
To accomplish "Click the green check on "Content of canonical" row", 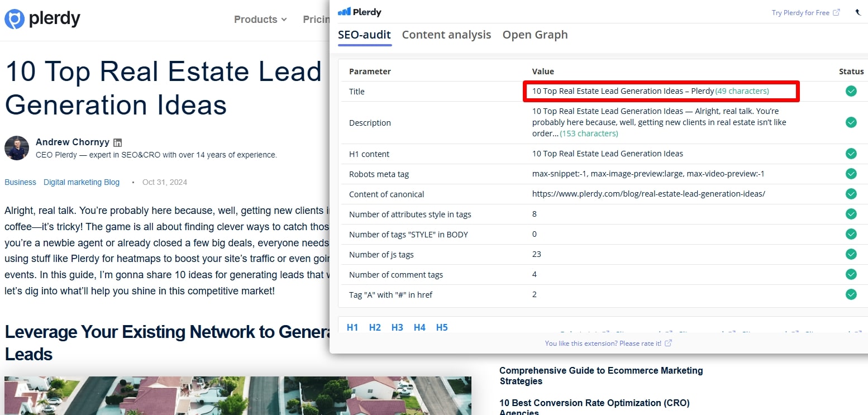I will [851, 194].
